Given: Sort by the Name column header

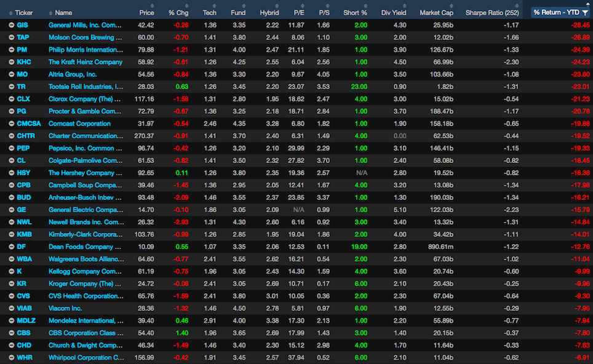Looking at the screenshot, I should (63, 13).
